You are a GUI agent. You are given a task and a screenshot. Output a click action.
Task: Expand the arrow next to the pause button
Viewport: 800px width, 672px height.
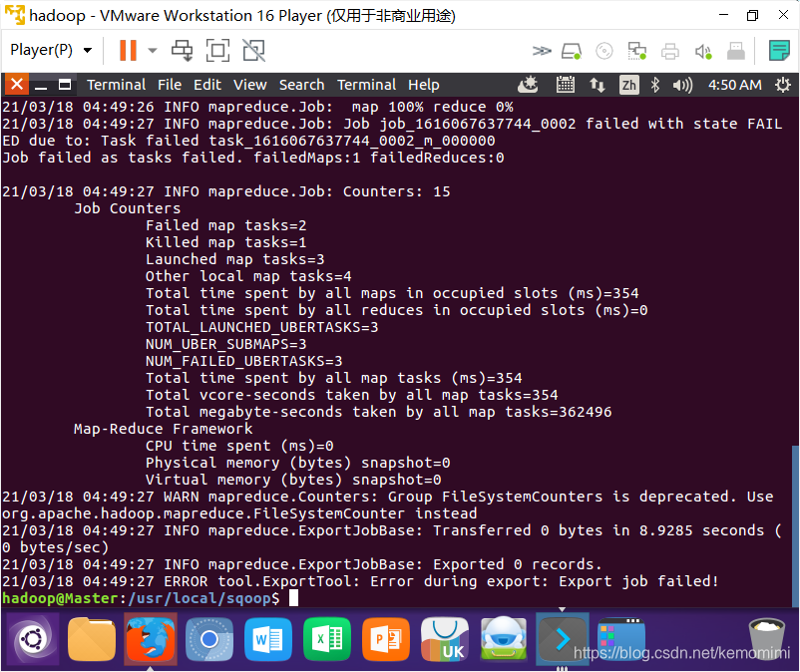click(x=152, y=50)
